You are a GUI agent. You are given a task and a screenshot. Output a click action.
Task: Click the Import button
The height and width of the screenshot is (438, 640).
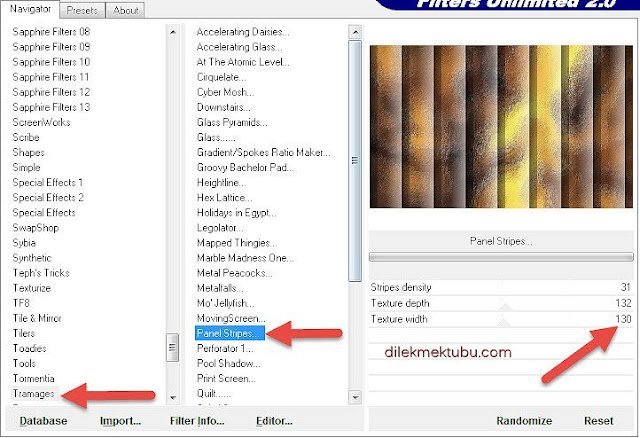click(x=120, y=421)
